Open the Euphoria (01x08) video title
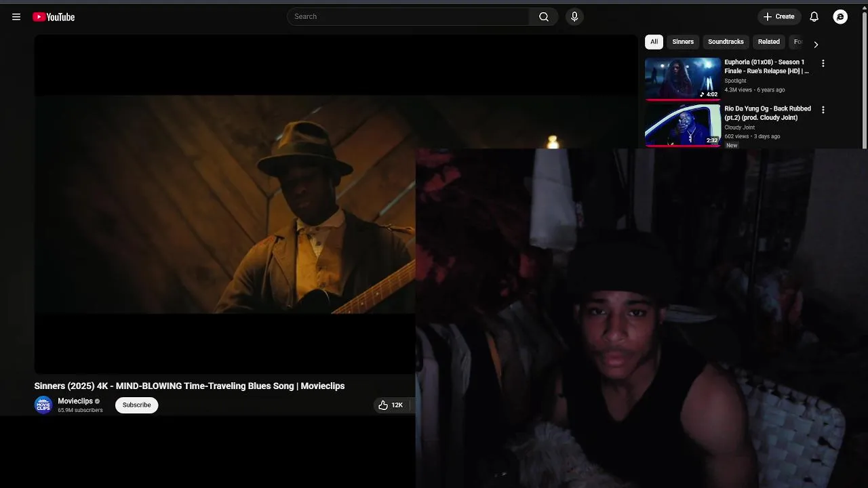Viewport: 868px width, 488px height. [766, 66]
